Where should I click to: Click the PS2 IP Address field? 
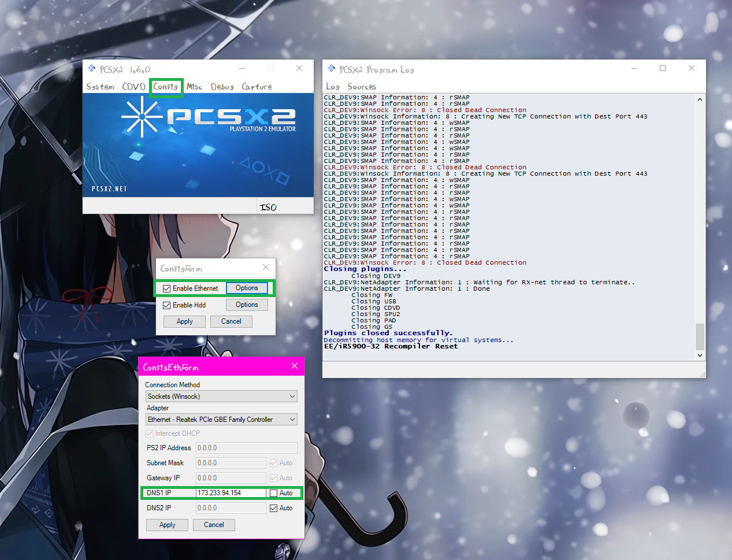[247, 448]
